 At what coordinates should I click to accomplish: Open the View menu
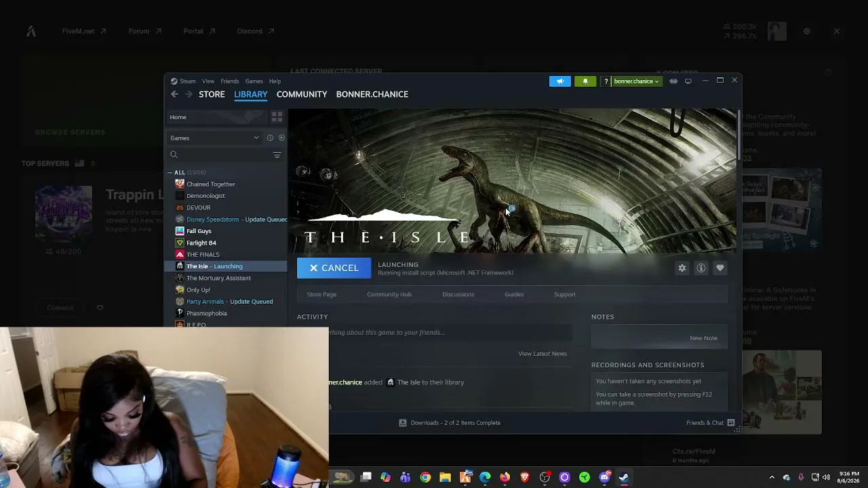(x=208, y=81)
